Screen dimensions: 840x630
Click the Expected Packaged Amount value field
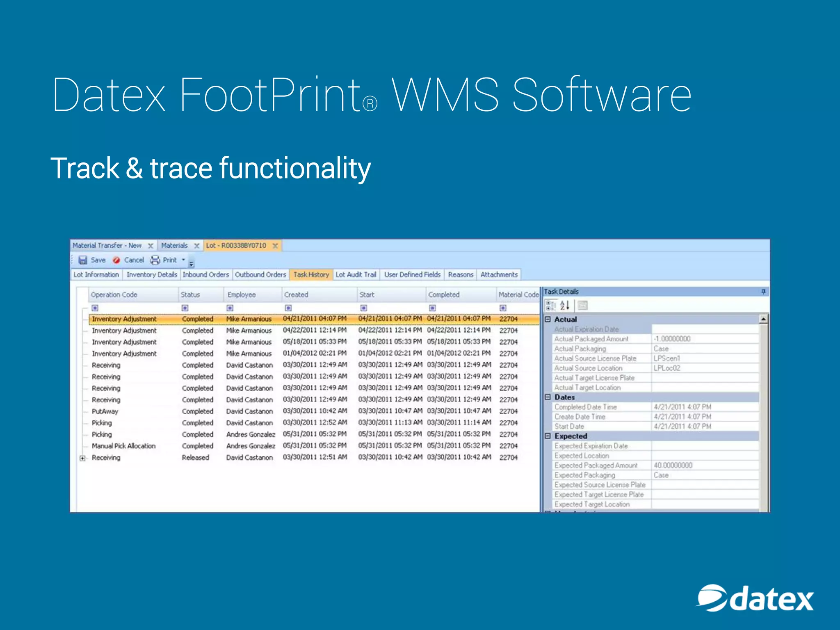tap(705, 465)
